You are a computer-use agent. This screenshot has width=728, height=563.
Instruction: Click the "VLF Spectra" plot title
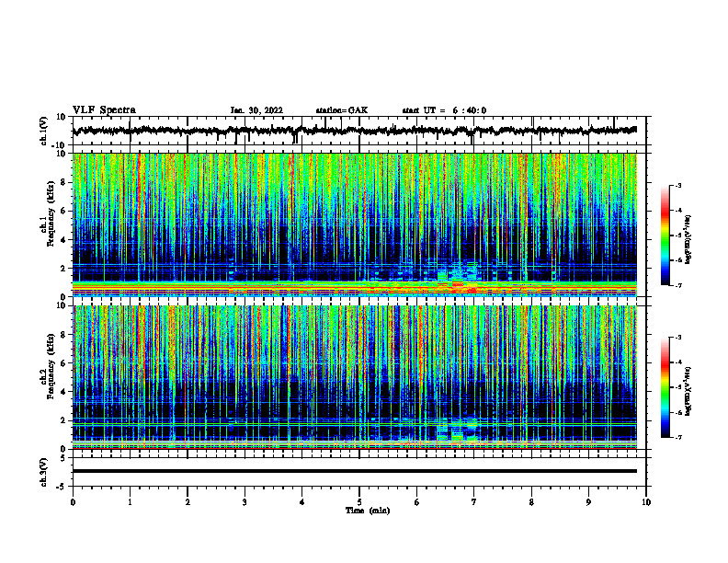coord(104,110)
